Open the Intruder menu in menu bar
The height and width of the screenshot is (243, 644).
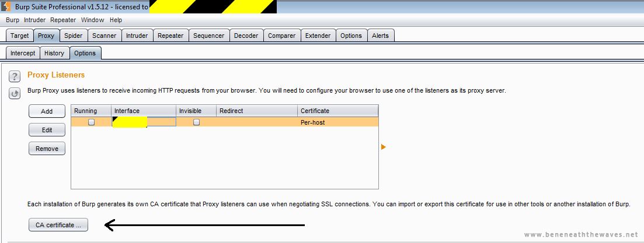point(35,20)
